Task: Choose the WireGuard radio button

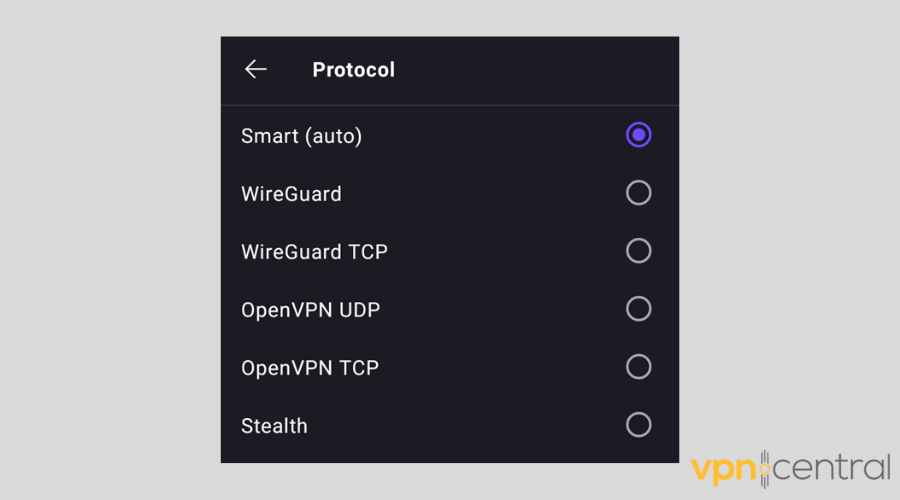Action: pyautogui.click(x=638, y=193)
